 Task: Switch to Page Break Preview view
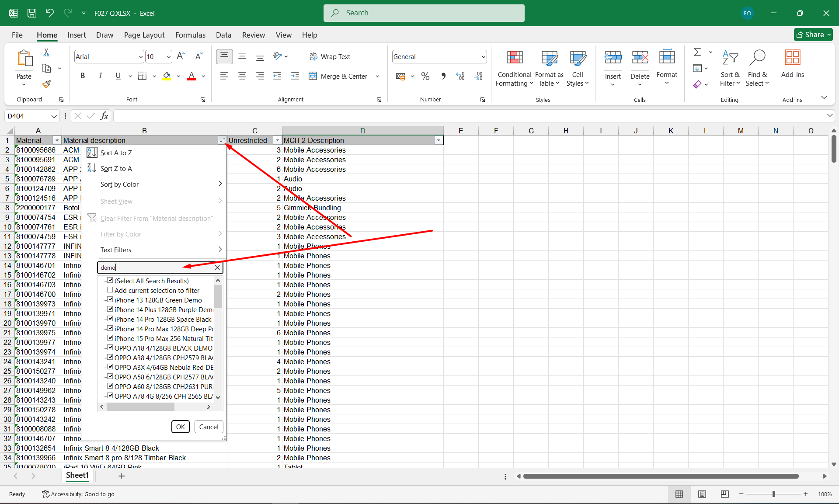(724, 494)
